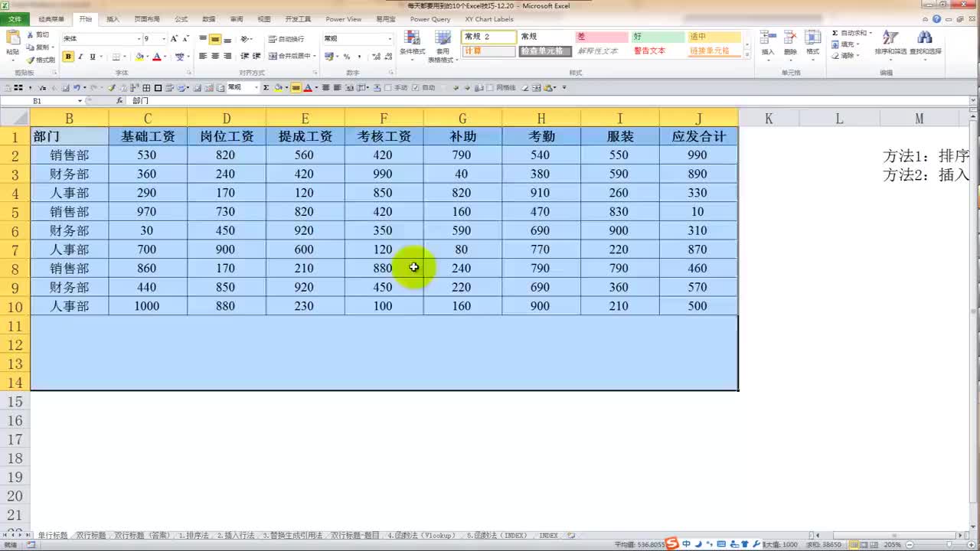Align text left in the ribbon
Screen dimensions: 980x551
(x=203, y=56)
